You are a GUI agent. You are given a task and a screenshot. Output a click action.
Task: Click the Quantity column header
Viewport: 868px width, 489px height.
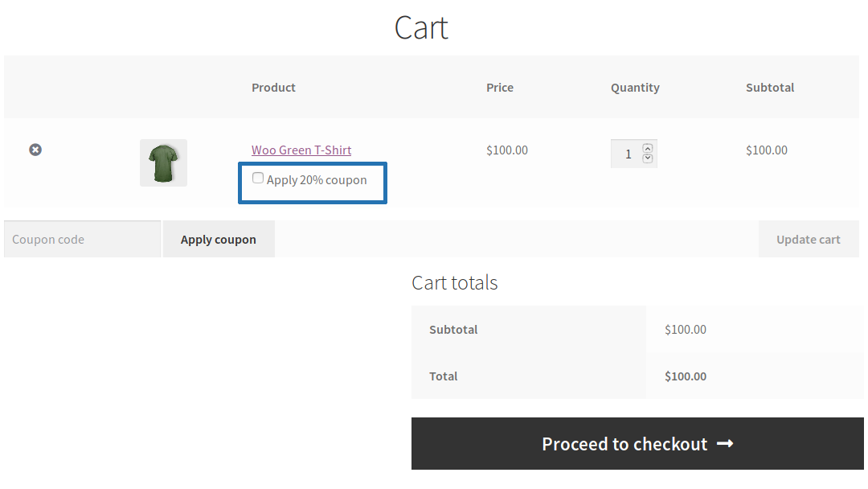635,87
